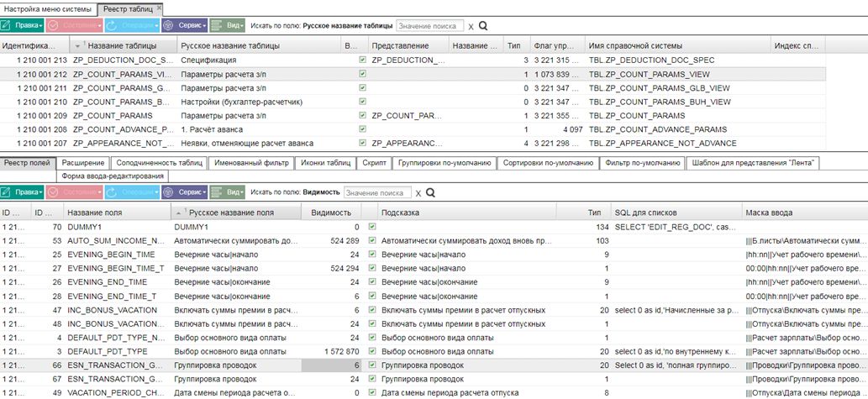
Task: Open the upper Состояние dropdown menu
Action: pos(74,25)
